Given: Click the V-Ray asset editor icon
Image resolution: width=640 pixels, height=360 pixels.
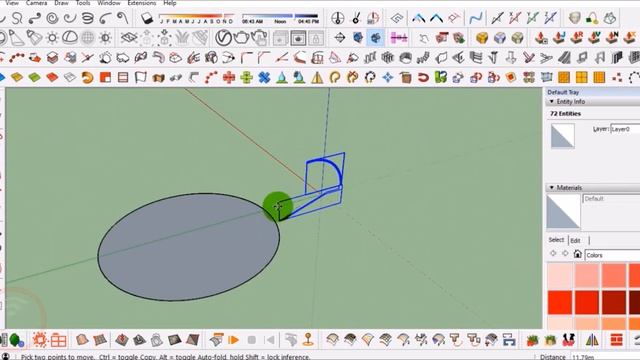Looking at the screenshot, I should click(x=223, y=38).
